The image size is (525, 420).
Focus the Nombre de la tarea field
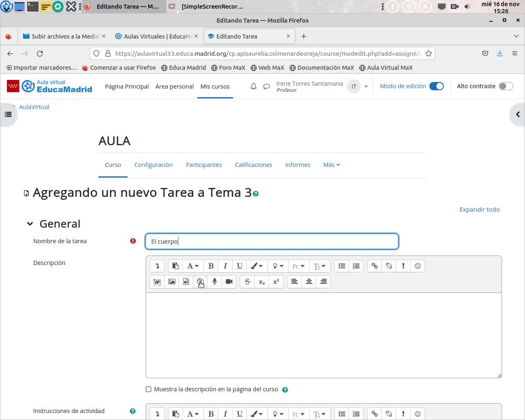272,241
